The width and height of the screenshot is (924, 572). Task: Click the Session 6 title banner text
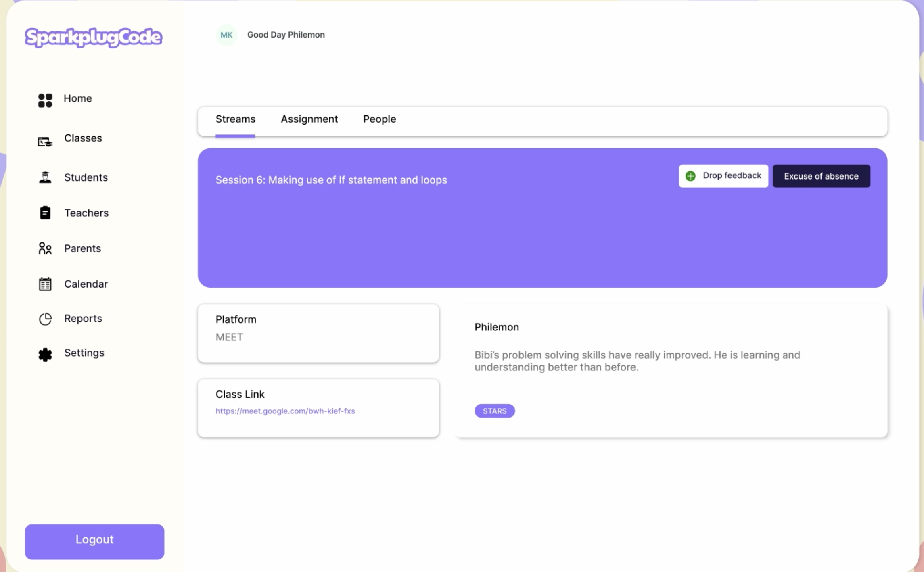[331, 180]
